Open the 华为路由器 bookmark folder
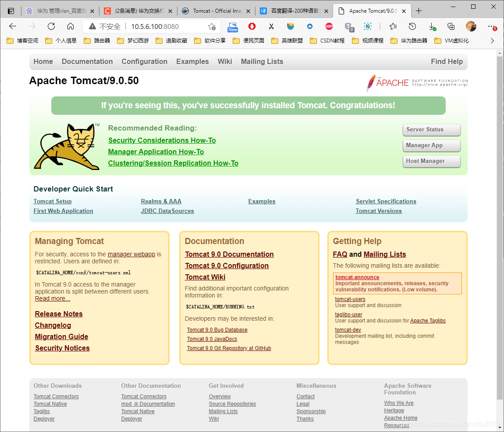 (409, 40)
